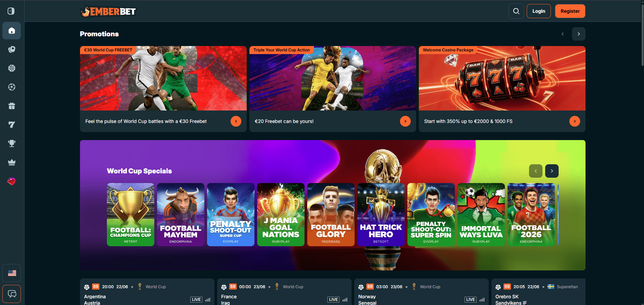Select the Norway team name

coord(367,297)
